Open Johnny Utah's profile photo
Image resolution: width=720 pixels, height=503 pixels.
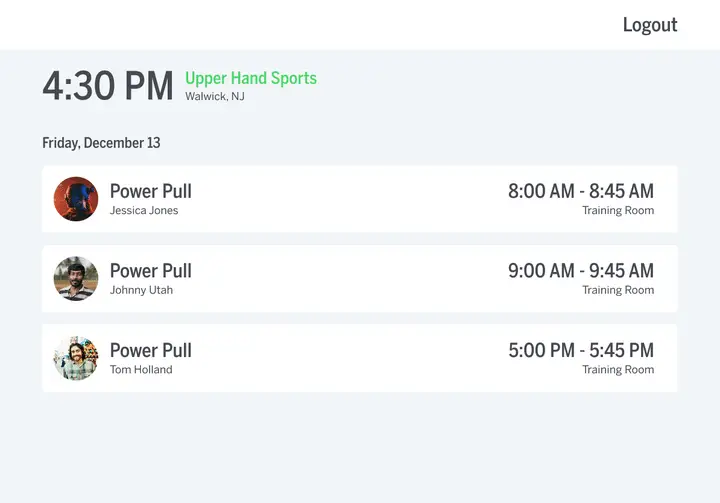pos(76,278)
